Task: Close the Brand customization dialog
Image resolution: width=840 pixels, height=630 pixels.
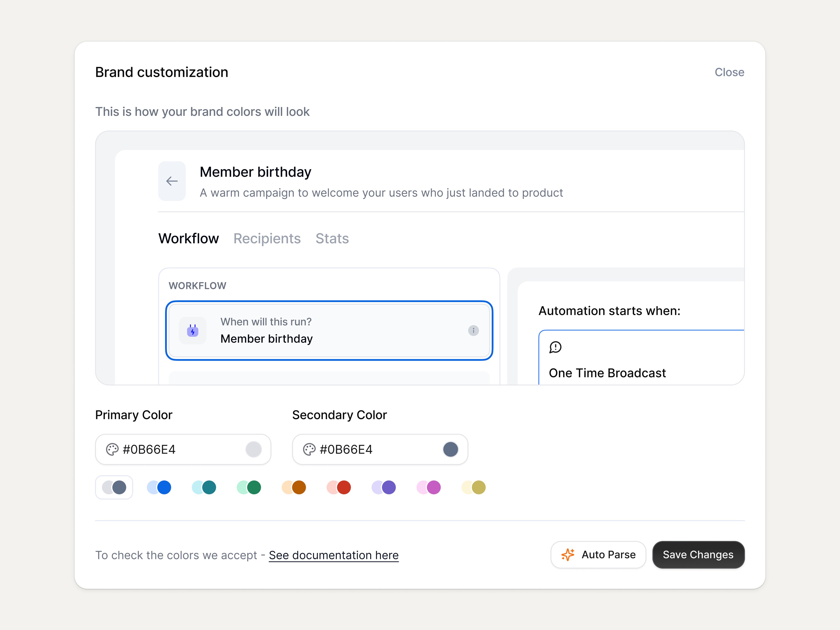Action: coord(729,72)
